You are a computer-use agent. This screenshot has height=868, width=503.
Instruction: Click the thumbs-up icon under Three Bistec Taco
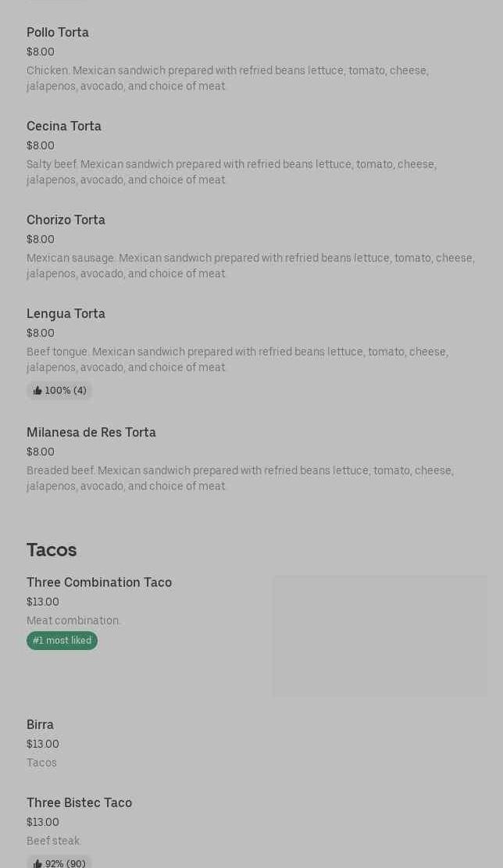pos(37,863)
